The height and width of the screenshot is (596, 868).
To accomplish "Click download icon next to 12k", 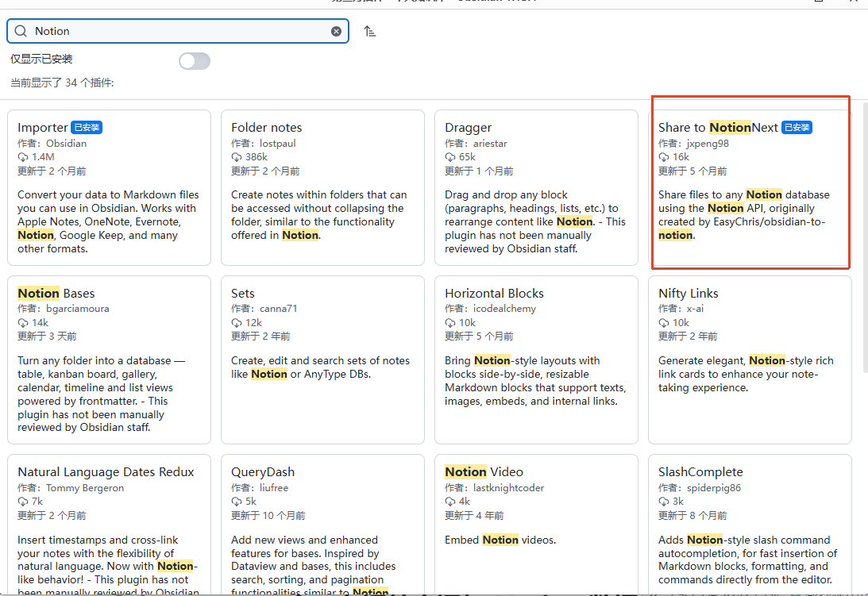I will tap(237, 323).
